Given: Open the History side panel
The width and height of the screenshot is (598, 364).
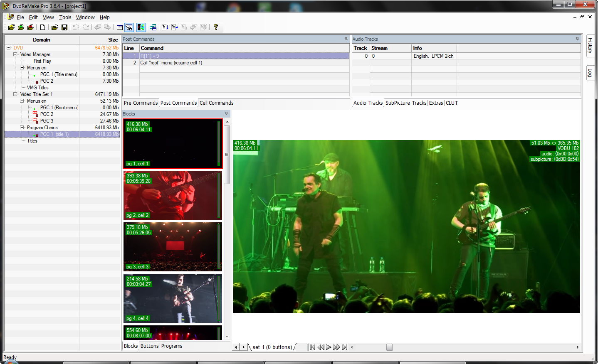Looking at the screenshot, I should (590, 45).
